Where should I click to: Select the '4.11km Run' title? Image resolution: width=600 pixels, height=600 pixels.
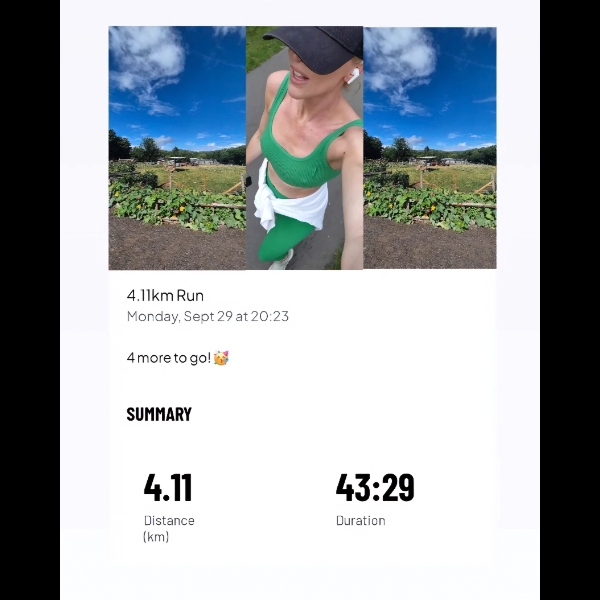click(165, 295)
